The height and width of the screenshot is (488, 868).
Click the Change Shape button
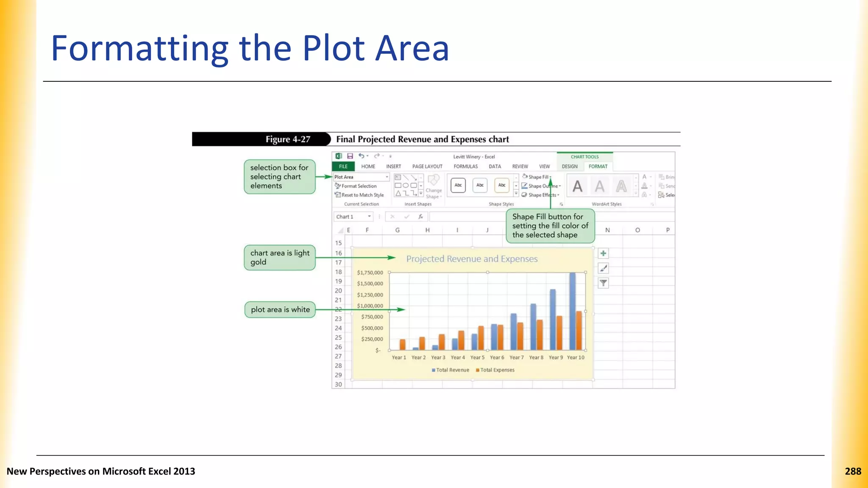(434, 186)
